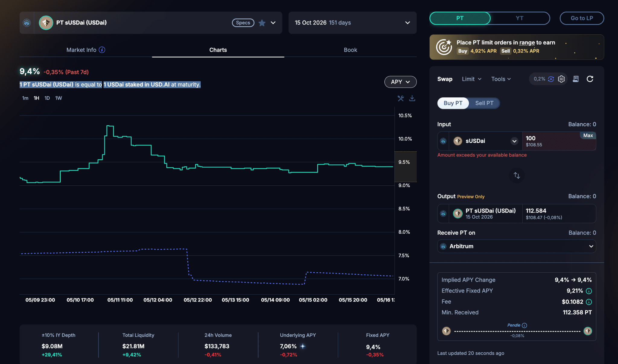Click the output chain network icon
The height and width of the screenshot is (364, 618).
pyautogui.click(x=443, y=214)
